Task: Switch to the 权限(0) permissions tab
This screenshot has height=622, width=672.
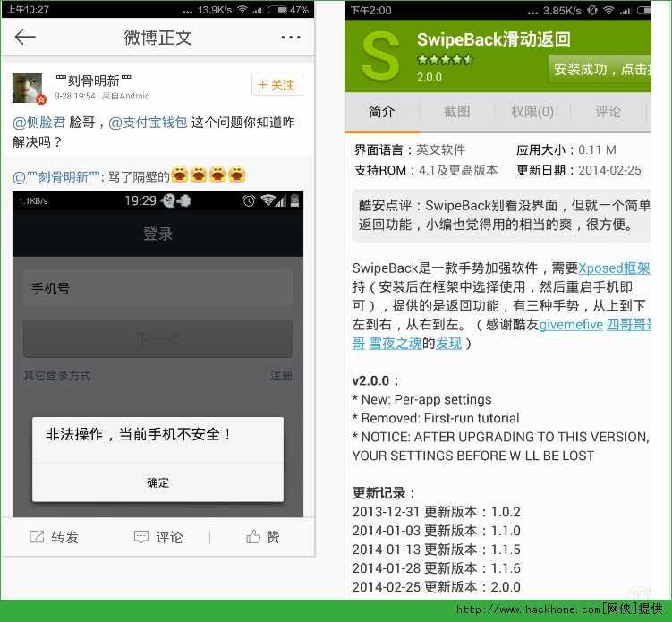Action: 532,112
